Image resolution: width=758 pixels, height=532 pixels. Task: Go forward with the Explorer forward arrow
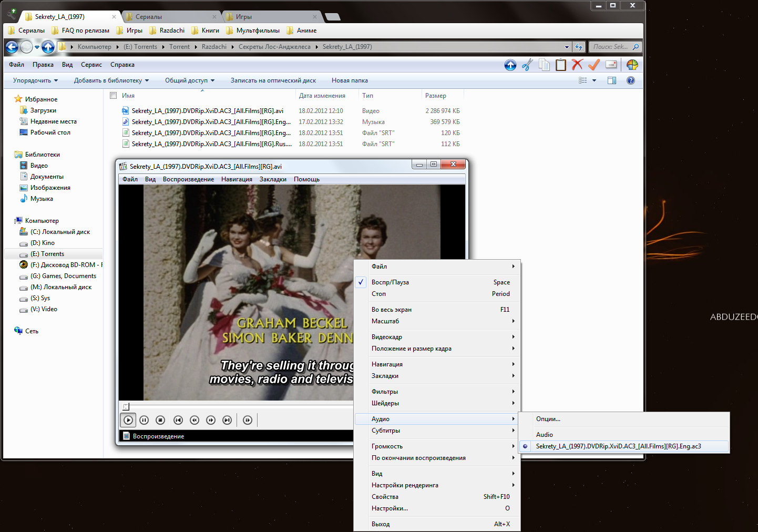click(x=26, y=47)
